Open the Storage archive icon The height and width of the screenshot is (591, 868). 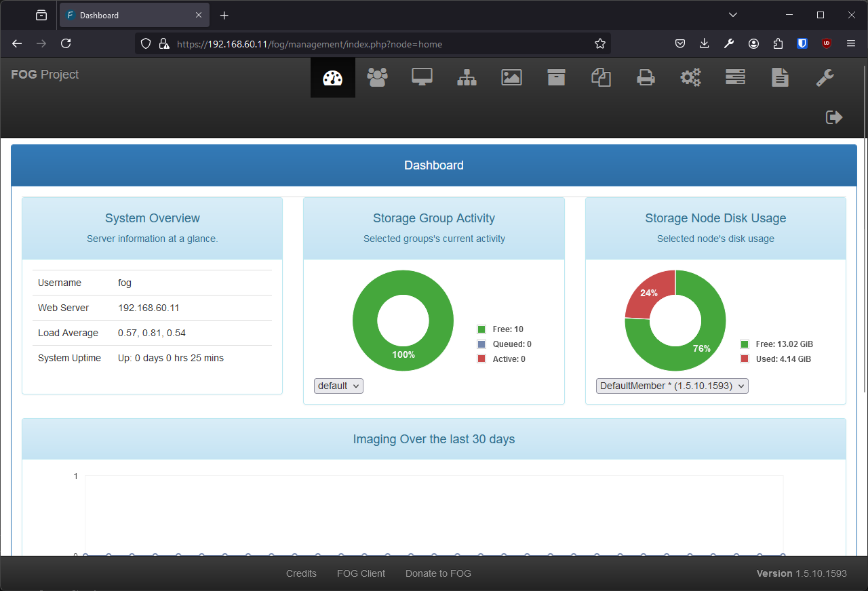pyautogui.click(x=556, y=77)
